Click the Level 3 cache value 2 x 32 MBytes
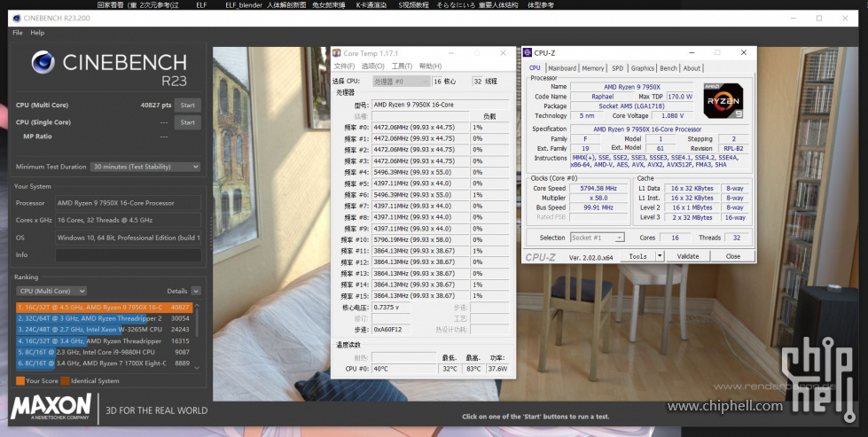868x437 pixels. (x=692, y=217)
